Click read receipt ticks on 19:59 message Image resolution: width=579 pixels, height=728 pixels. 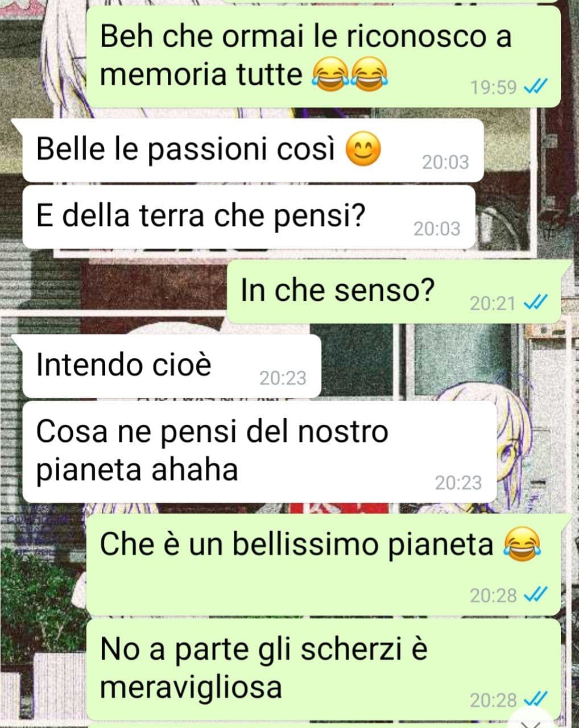click(535, 87)
